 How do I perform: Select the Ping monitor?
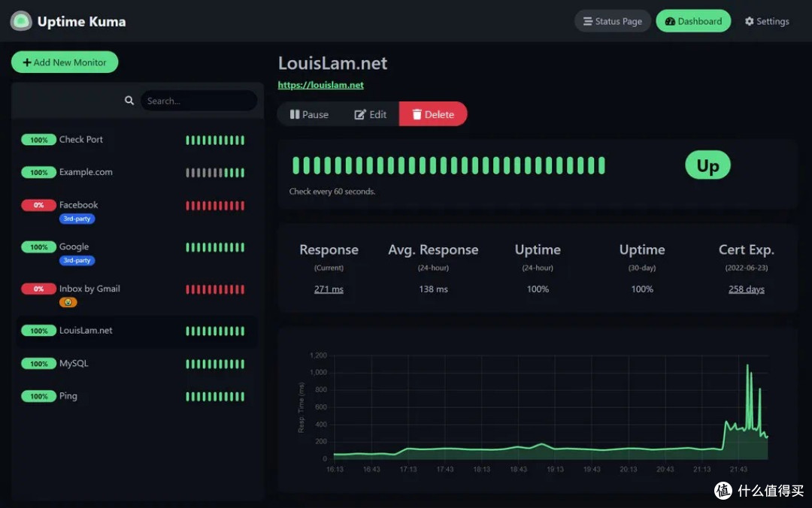pos(138,396)
